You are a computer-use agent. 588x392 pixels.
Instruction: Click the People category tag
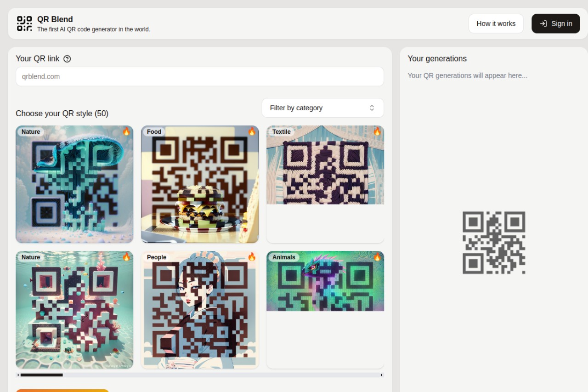pyautogui.click(x=156, y=257)
